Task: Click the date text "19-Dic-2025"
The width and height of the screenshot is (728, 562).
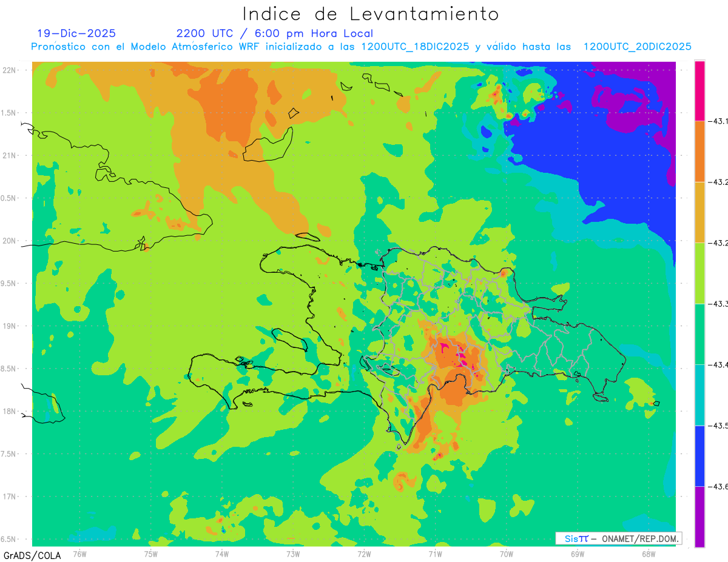Action: pos(76,33)
